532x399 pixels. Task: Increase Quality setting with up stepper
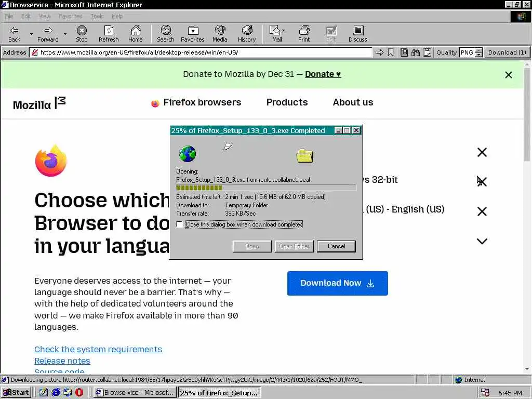(478, 50)
